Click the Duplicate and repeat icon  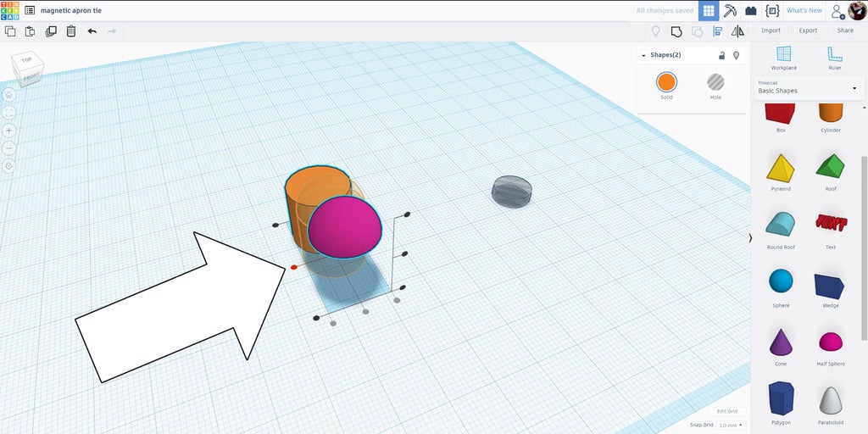(x=50, y=31)
